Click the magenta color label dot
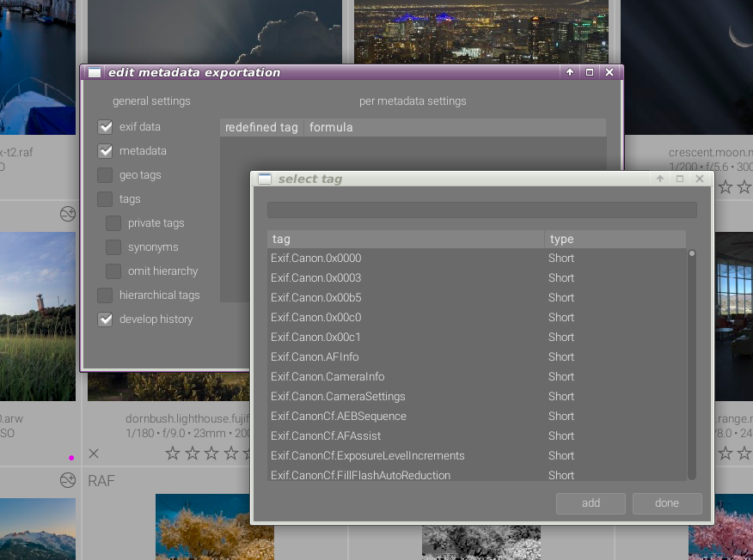Image resolution: width=753 pixels, height=560 pixels. pos(71,458)
